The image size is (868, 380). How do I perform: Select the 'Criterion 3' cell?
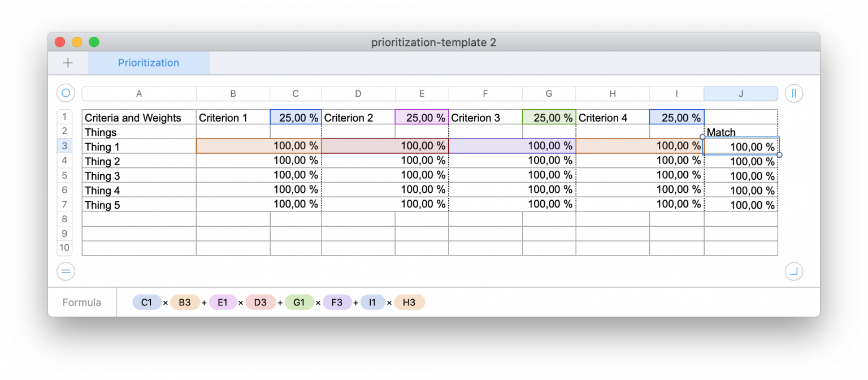485,117
